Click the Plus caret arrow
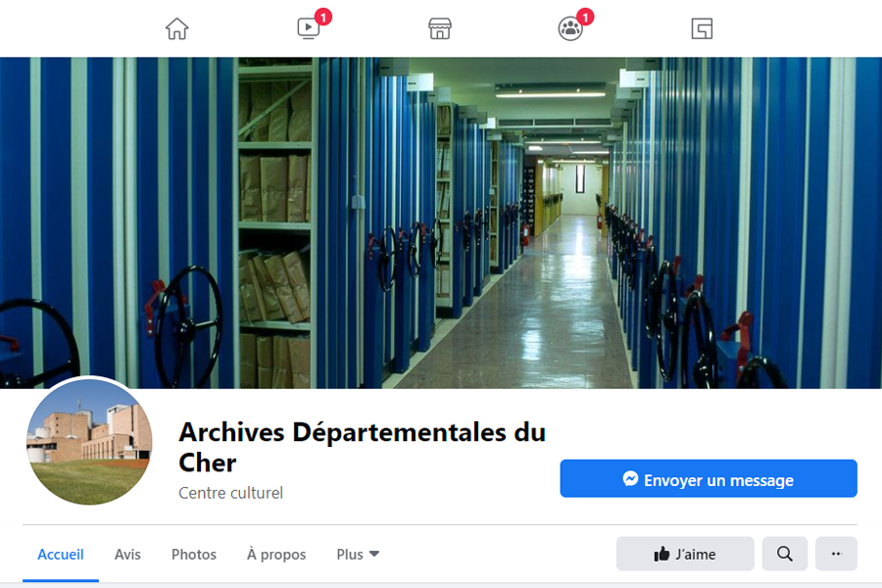 (374, 555)
